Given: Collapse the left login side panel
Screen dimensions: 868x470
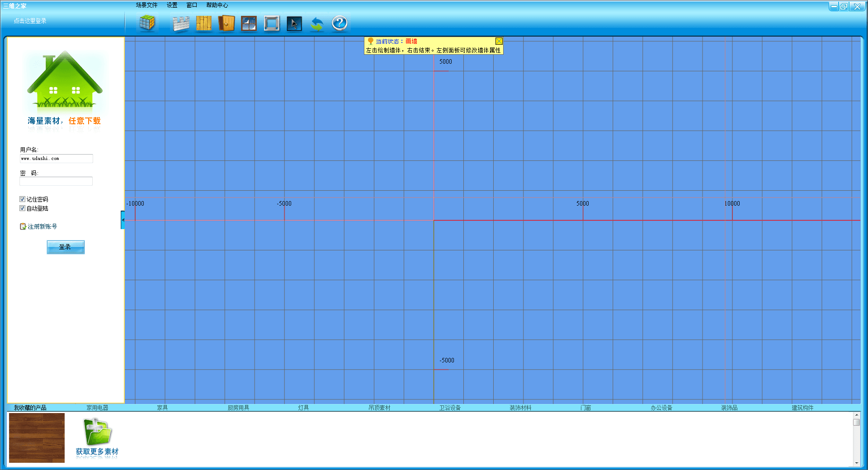Looking at the screenshot, I should (x=123, y=220).
